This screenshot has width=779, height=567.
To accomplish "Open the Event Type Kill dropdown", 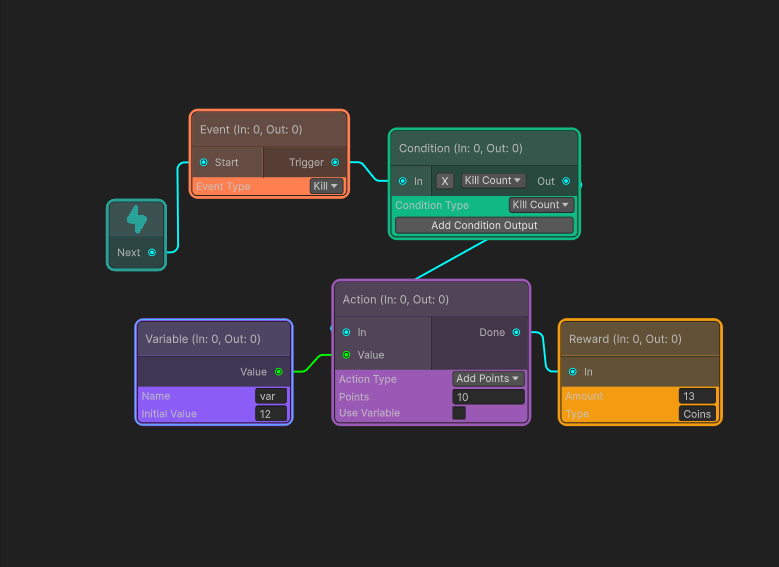I will (x=326, y=186).
